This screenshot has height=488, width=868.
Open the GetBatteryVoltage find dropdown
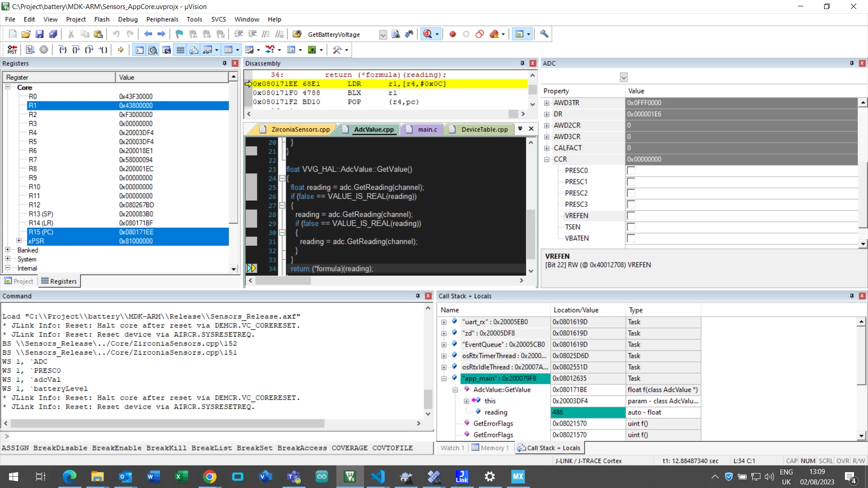[383, 34]
